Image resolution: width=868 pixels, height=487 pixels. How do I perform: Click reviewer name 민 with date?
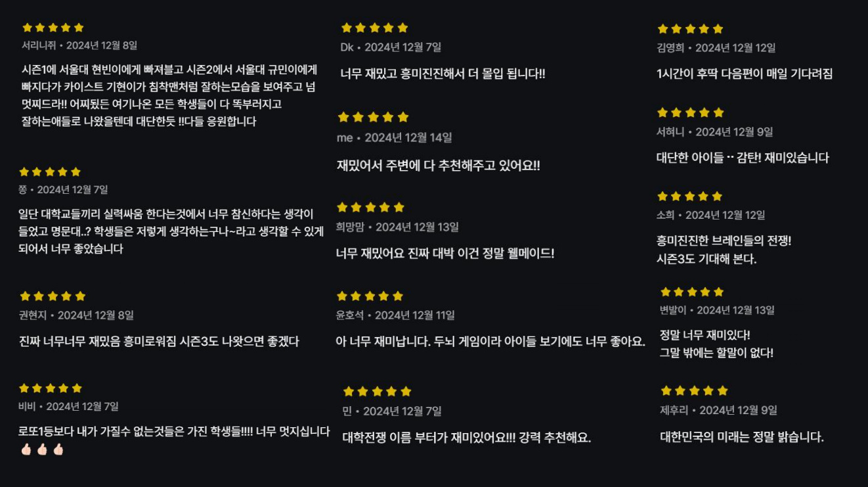click(x=392, y=411)
